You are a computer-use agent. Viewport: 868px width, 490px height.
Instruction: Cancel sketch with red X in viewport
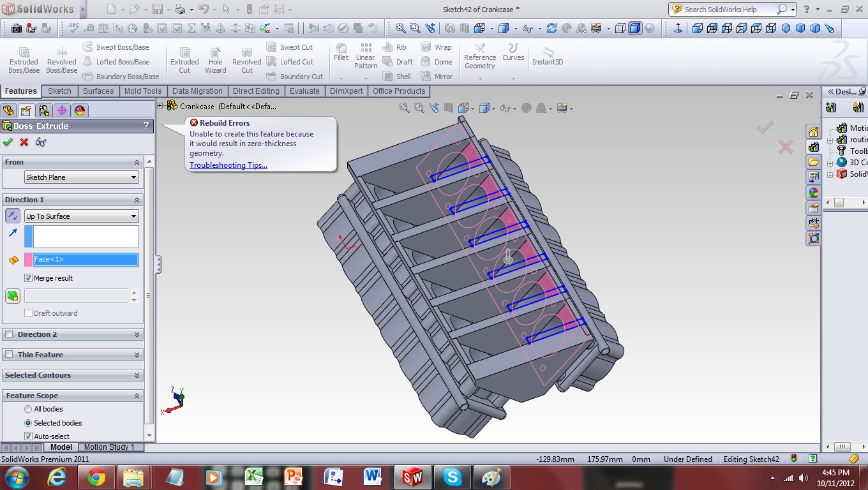tap(786, 147)
